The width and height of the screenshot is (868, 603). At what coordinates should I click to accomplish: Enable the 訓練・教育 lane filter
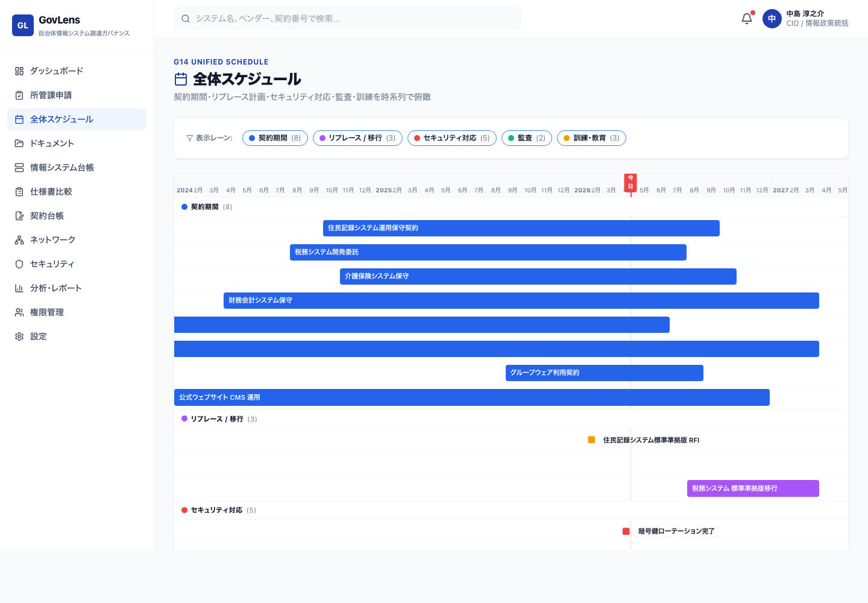[591, 137]
